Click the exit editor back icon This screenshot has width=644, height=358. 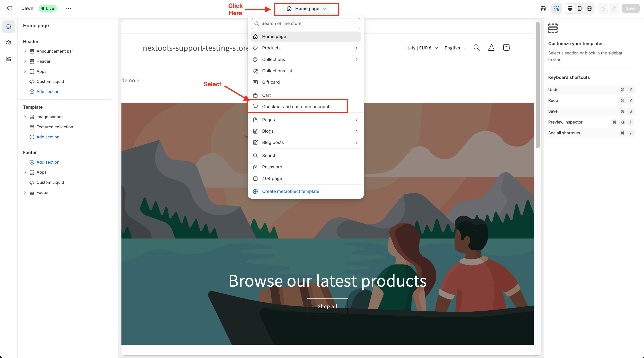tap(9, 8)
